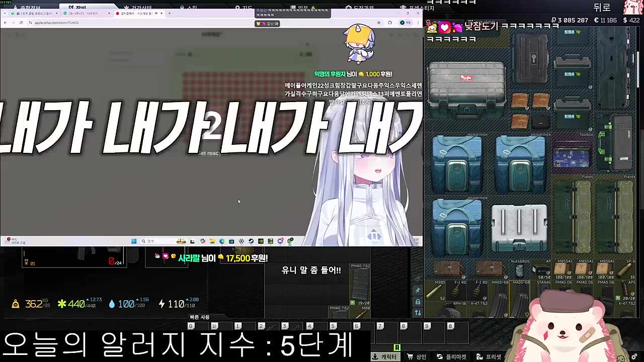
Task: Open game settings gear icon
Action: point(634,357)
